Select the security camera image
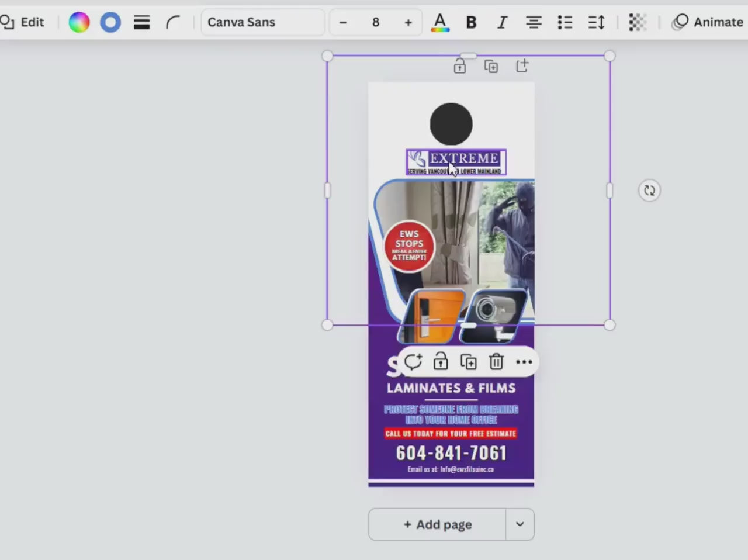 click(x=494, y=315)
